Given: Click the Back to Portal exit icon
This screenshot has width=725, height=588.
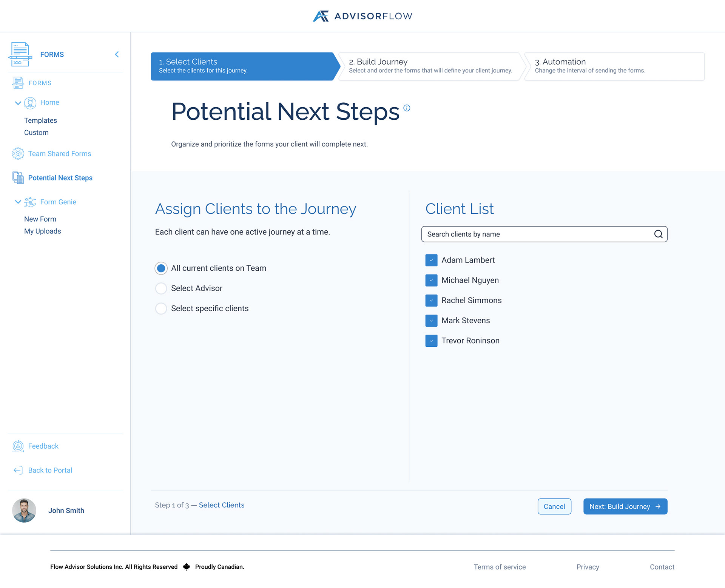Looking at the screenshot, I should [x=18, y=470].
